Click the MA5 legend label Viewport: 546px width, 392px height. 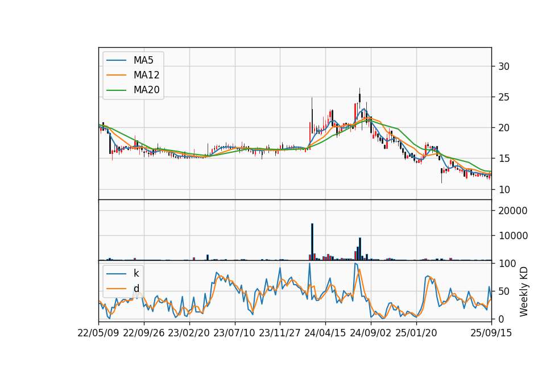tap(143, 60)
